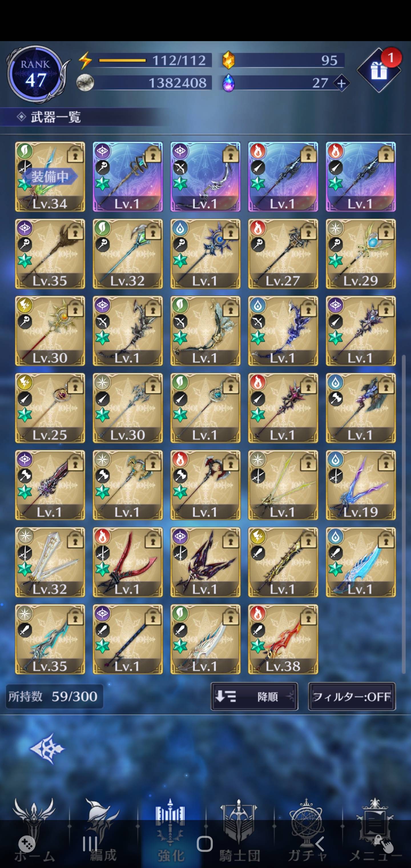Tap the rainbow gem currency icon

229,83
